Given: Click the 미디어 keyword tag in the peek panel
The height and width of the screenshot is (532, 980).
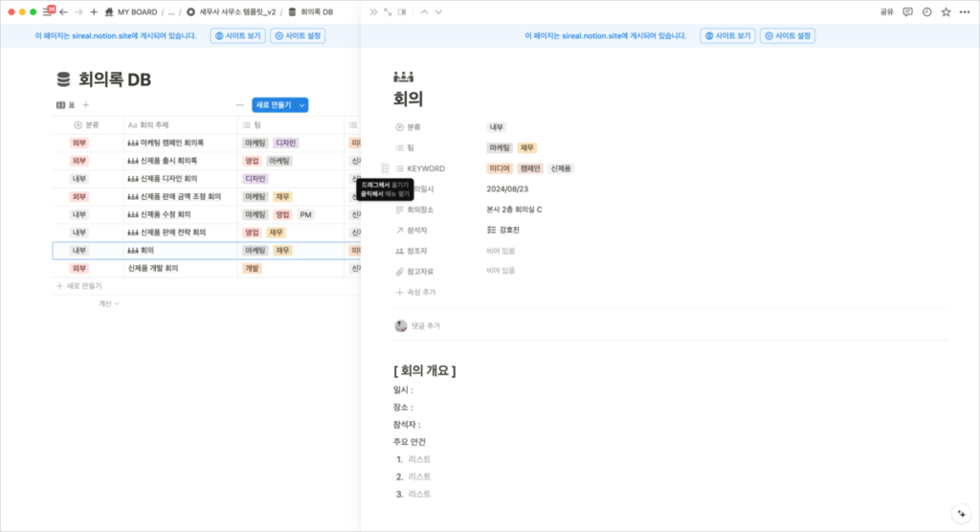Looking at the screenshot, I should click(500, 168).
